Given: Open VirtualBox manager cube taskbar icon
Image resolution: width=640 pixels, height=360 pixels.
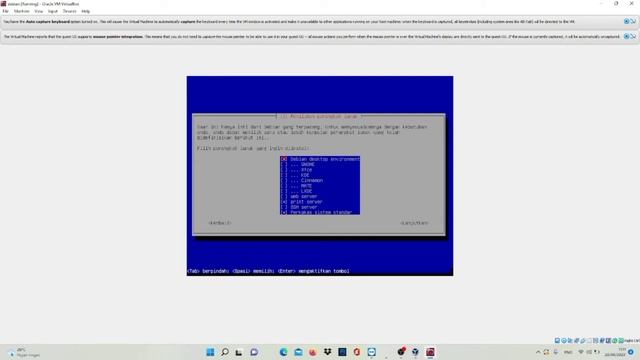Looking at the screenshot, I should pyautogui.click(x=416, y=352).
